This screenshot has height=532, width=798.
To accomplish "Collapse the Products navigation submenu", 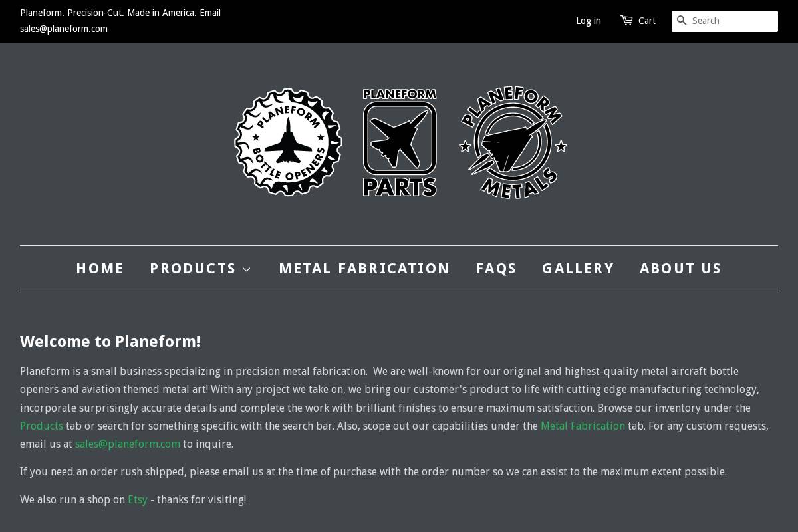I will coord(246,269).
